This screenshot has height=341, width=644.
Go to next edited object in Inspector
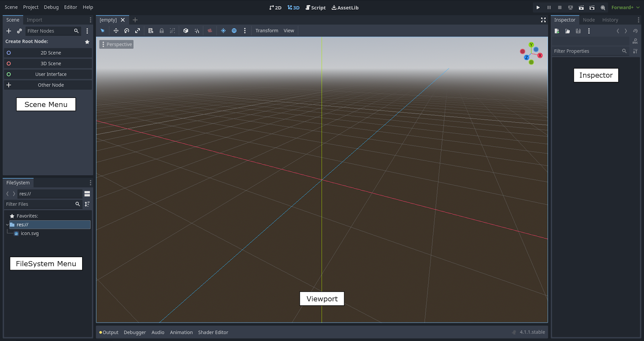click(625, 31)
